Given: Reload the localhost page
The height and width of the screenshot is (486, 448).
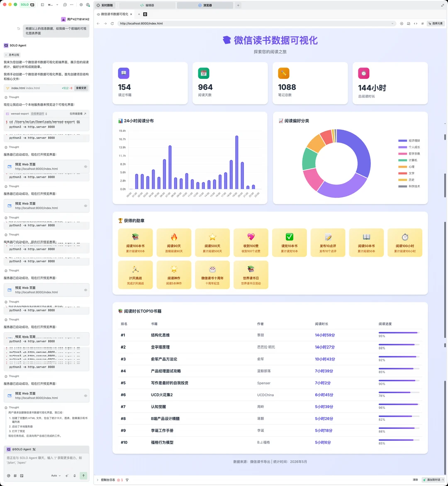Looking at the screenshot, I should [112, 24].
